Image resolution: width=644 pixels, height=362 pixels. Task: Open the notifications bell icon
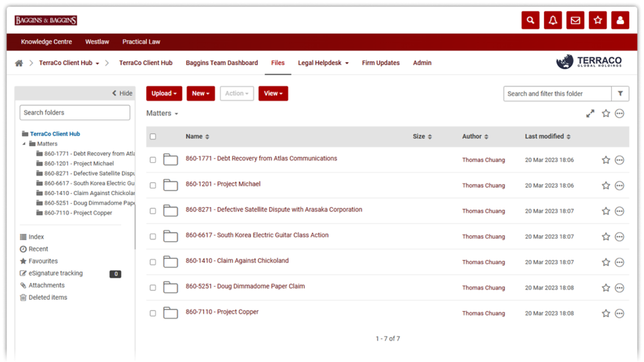553,20
